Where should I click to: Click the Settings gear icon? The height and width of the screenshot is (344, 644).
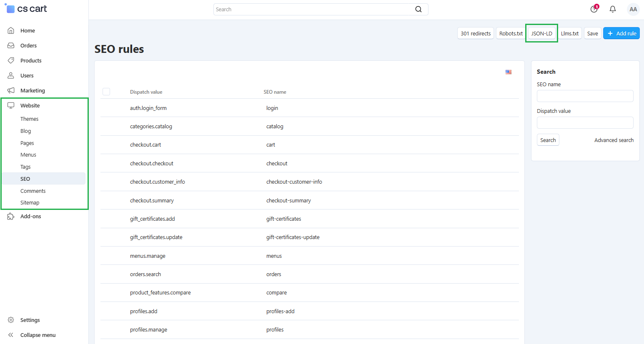tap(11, 320)
